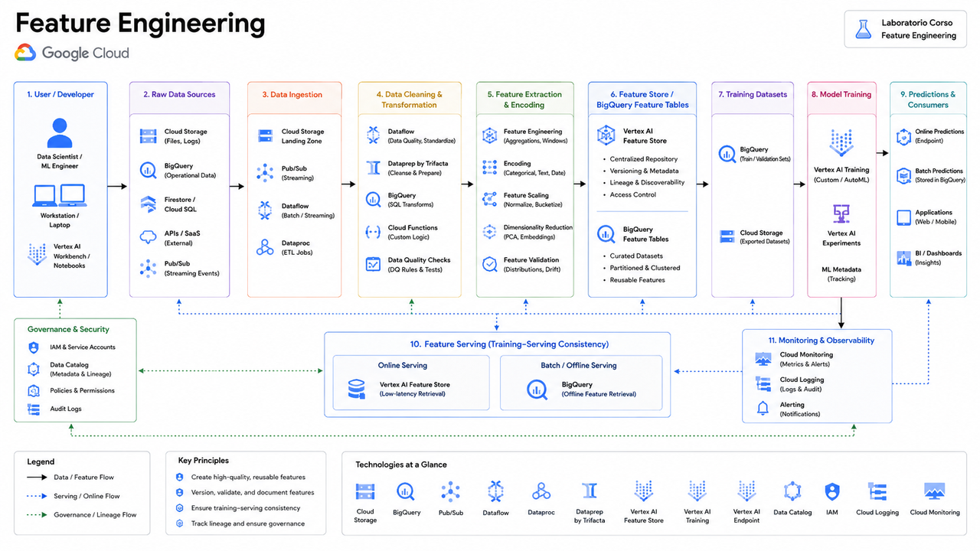Click the Alerting bell icon
This screenshot has height=551, width=980.
click(763, 409)
